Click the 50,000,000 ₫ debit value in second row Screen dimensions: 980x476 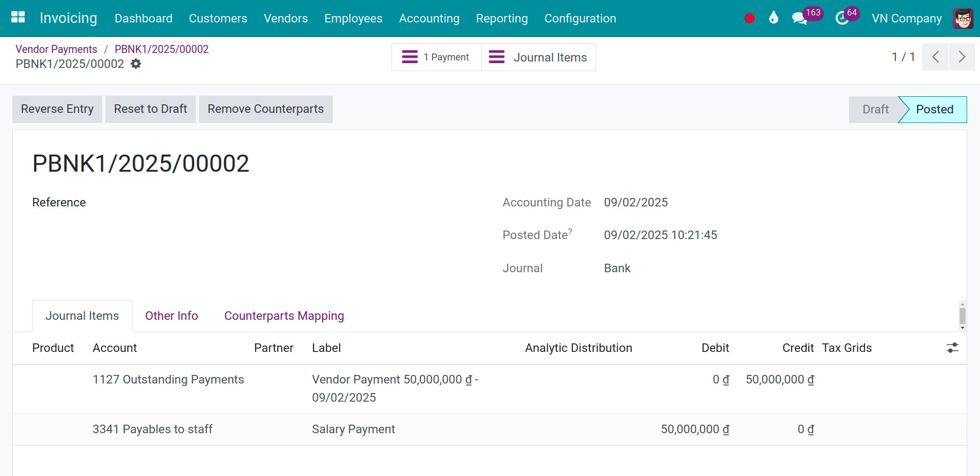click(695, 429)
